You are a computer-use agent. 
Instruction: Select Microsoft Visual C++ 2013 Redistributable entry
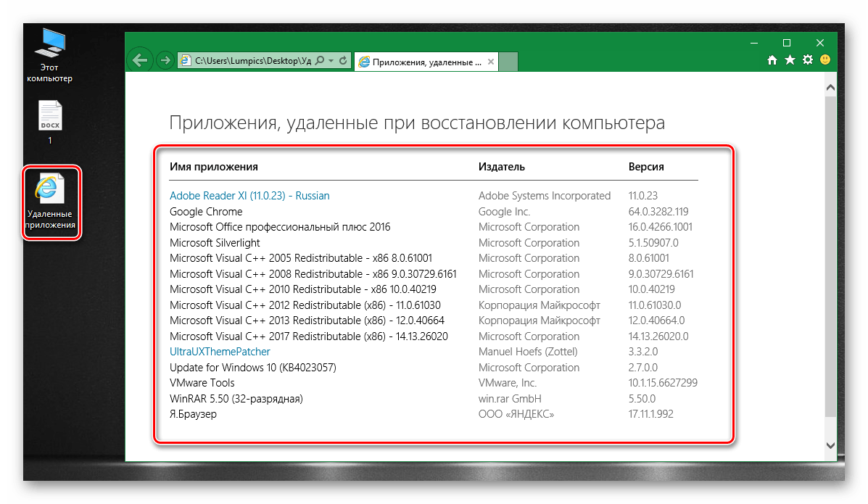(307, 321)
